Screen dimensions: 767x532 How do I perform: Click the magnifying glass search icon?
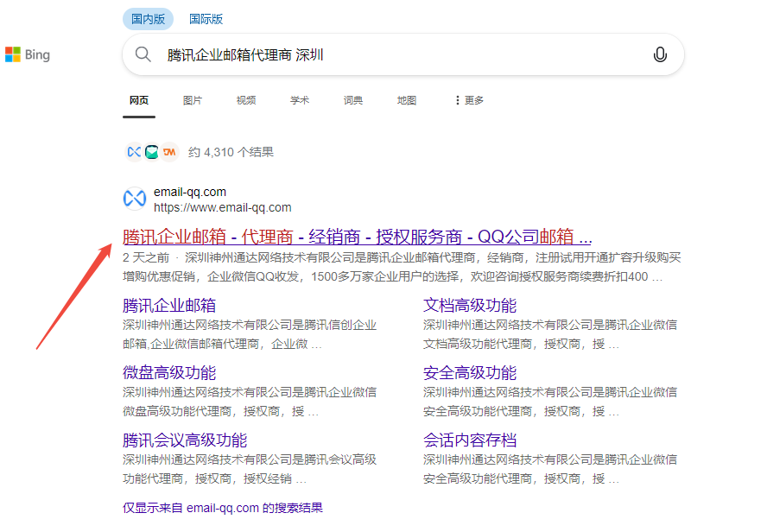(143, 54)
